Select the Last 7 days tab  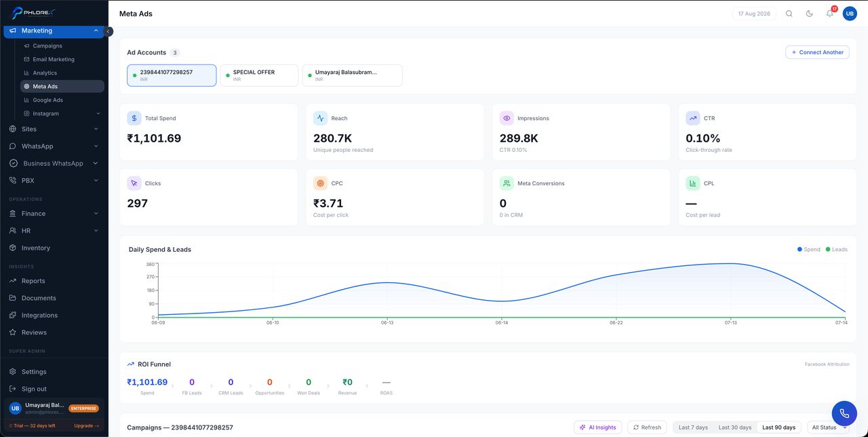(x=693, y=427)
